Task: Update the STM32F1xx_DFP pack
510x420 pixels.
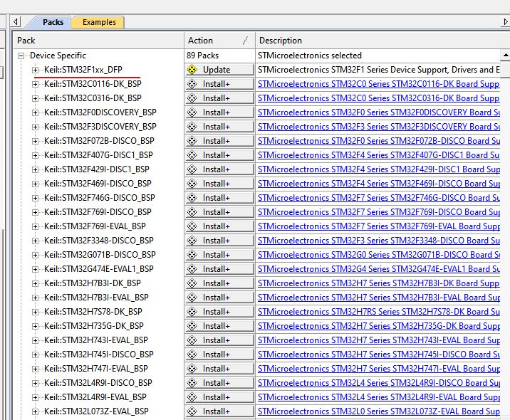Action: pyautogui.click(x=220, y=70)
